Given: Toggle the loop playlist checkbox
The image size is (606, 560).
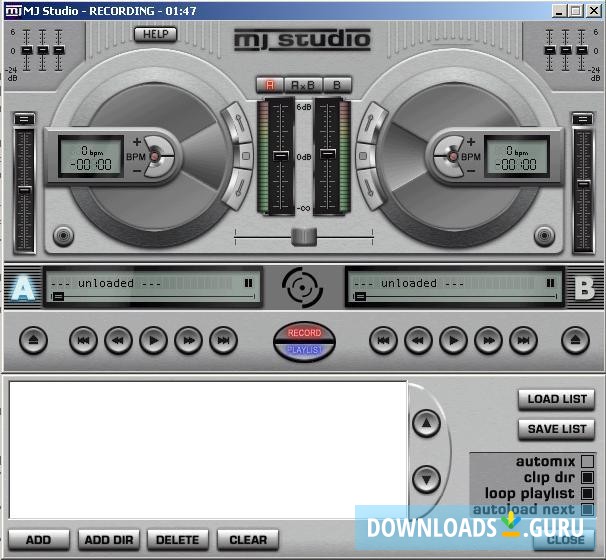Looking at the screenshot, I should pos(587,494).
